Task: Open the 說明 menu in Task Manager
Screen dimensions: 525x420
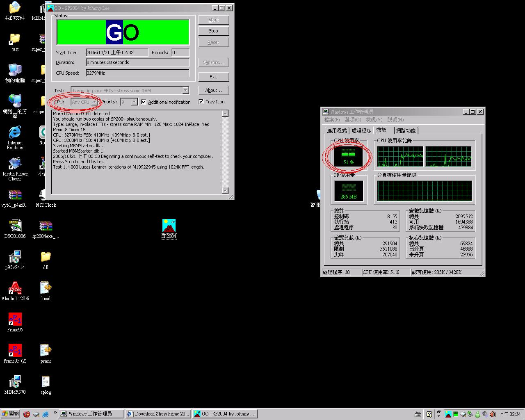Action: 395,120
